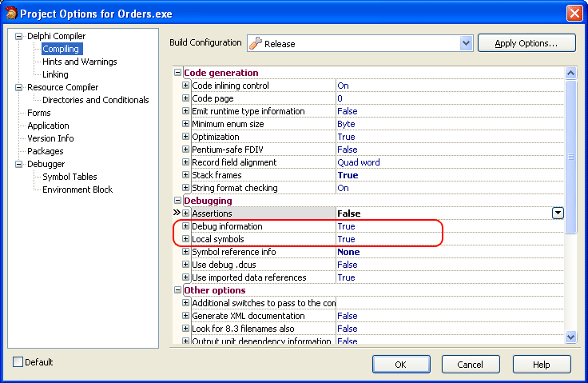The height and width of the screenshot is (383, 588).
Task: Open Version Info options page
Action: 50,138
